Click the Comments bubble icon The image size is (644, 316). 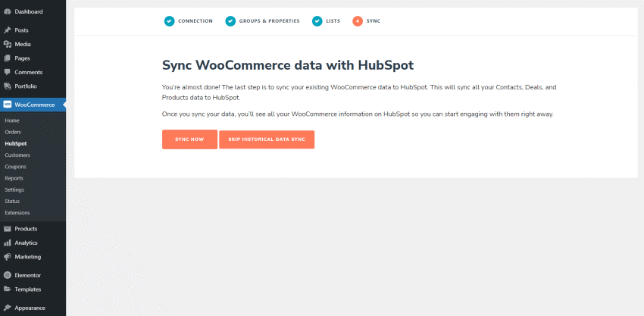point(7,72)
